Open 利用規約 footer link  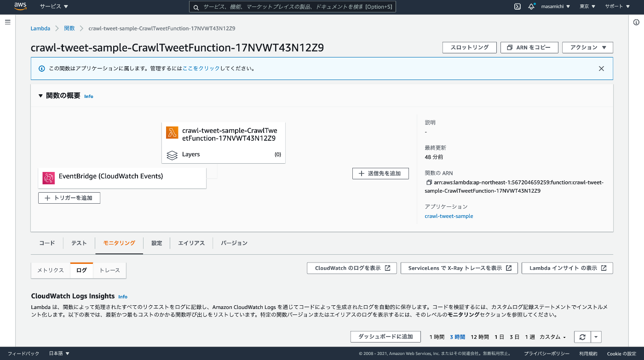588,354
